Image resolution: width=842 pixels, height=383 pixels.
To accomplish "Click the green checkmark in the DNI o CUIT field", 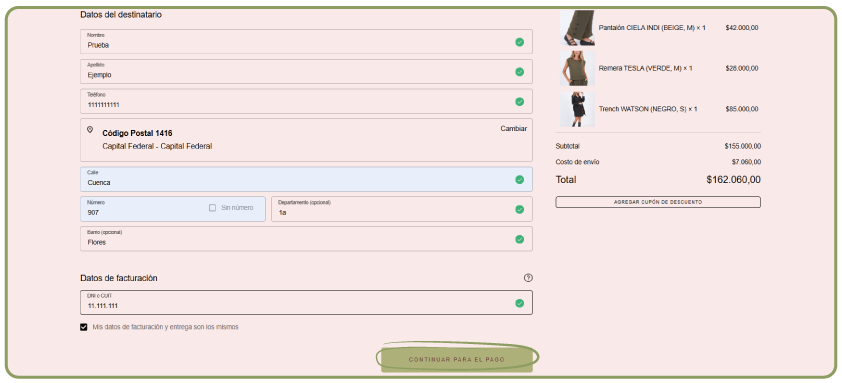I will [519, 303].
